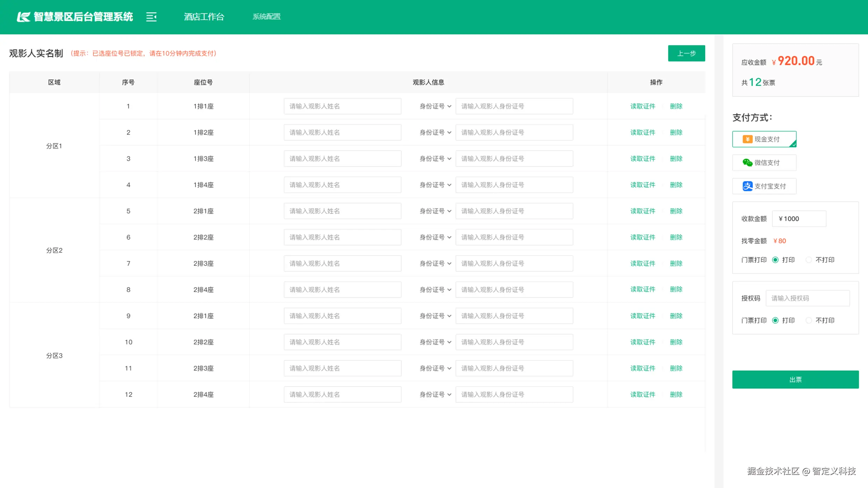Choose 不打印 under authorization code section
Viewport: 868px width, 488px height.
(x=809, y=320)
